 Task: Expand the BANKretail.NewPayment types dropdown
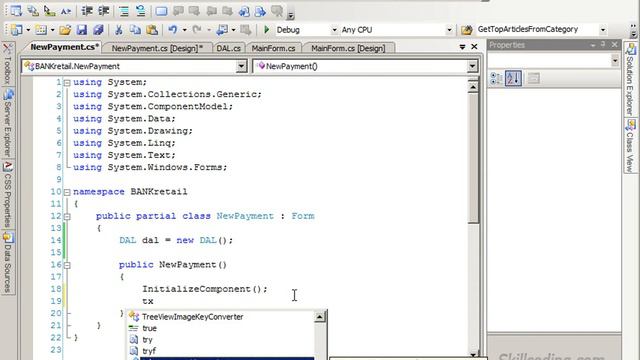241,66
